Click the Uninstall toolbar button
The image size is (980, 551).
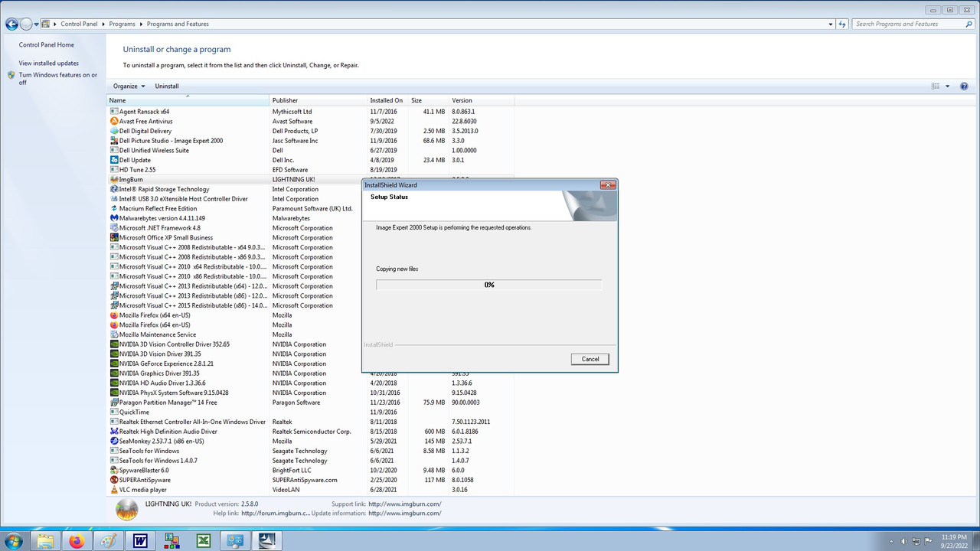pyautogui.click(x=167, y=86)
